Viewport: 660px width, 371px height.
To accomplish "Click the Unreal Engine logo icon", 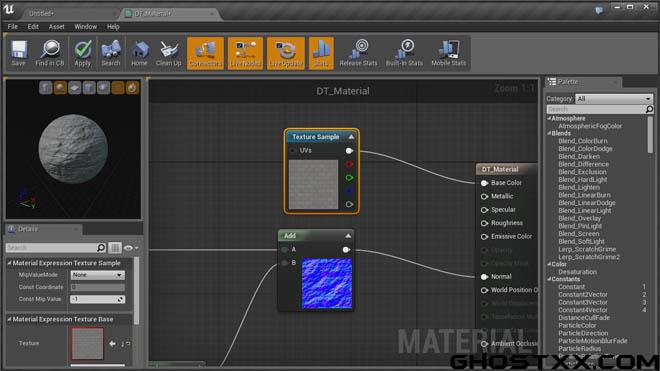I will coord(9,9).
